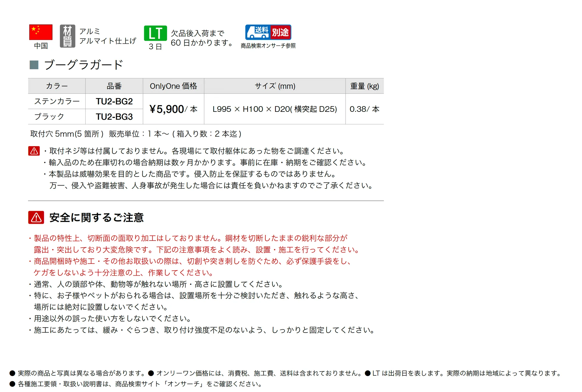Click the 安全に関するご注意 heading
The image size is (582, 392).
pos(96,218)
